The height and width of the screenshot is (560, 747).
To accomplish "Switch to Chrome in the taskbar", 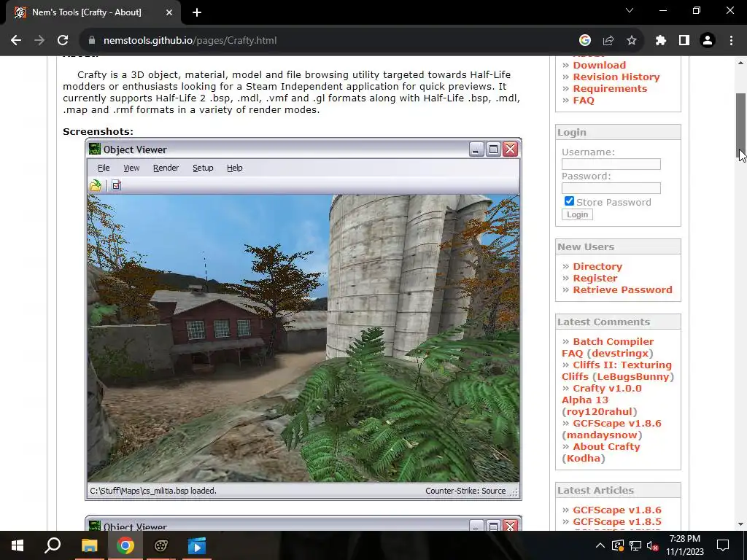I will [x=125, y=545].
